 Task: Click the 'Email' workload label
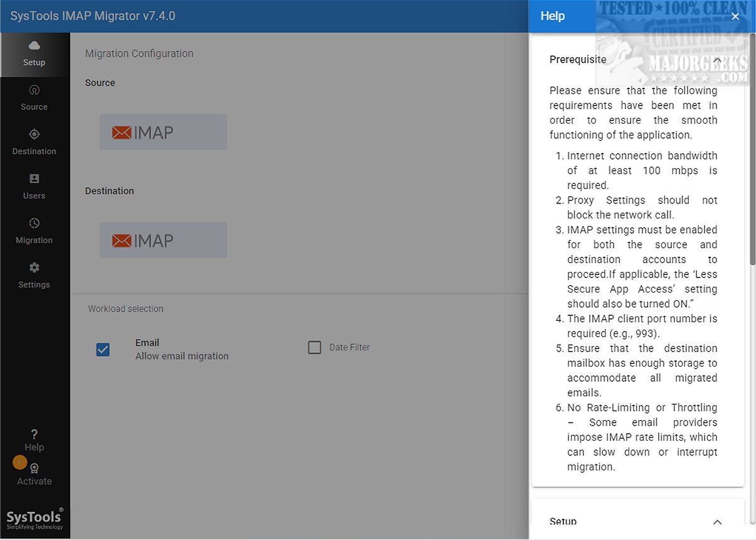(147, 343)
